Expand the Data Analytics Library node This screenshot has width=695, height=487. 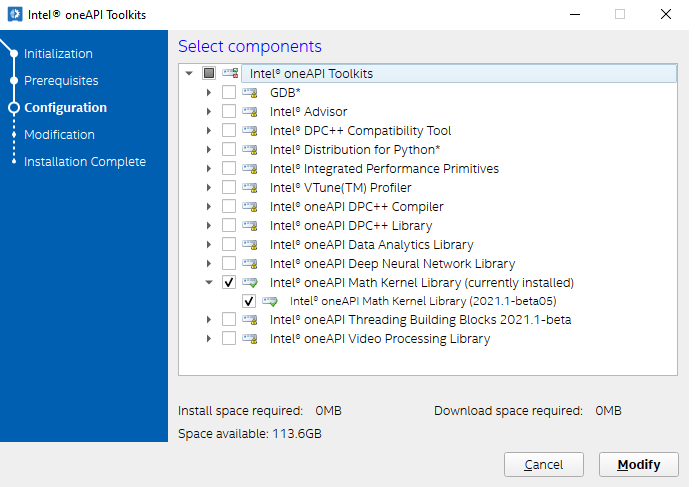tap(209, 245)
